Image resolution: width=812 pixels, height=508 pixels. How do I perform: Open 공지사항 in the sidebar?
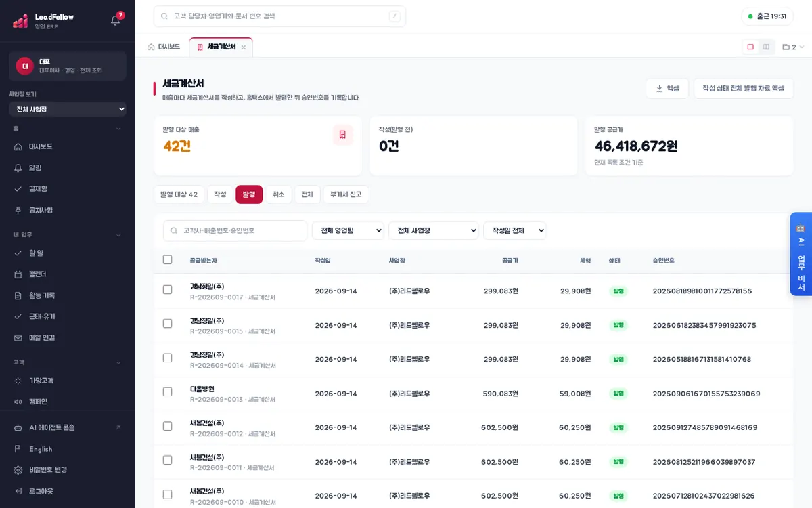pos(68,210)
